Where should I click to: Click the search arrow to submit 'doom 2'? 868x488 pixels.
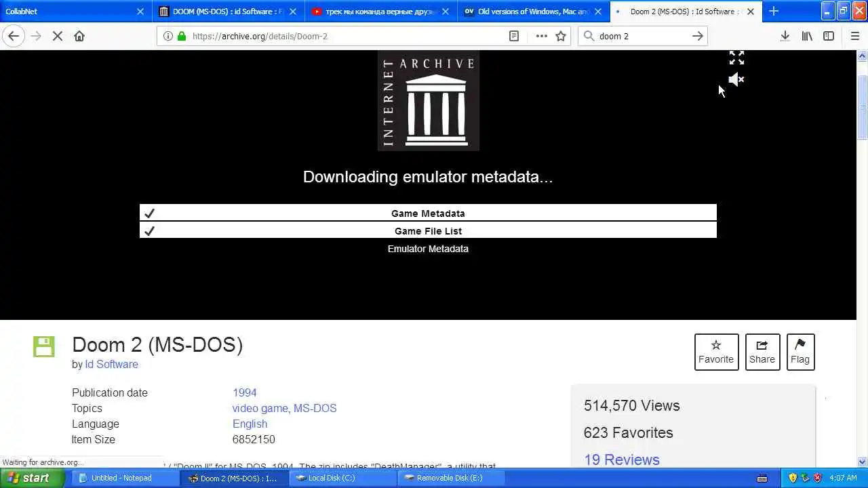click(x=698, y=36)
